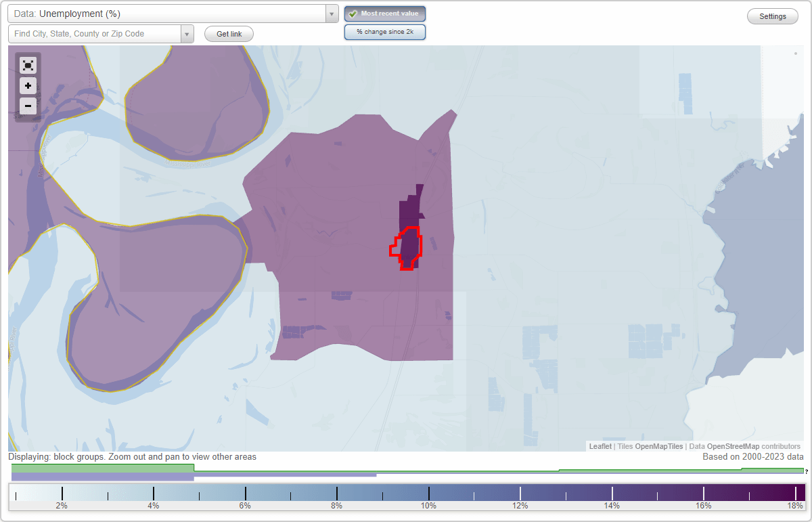Zoom out using the minus map control
812x522 pixels.
(28, 106)
